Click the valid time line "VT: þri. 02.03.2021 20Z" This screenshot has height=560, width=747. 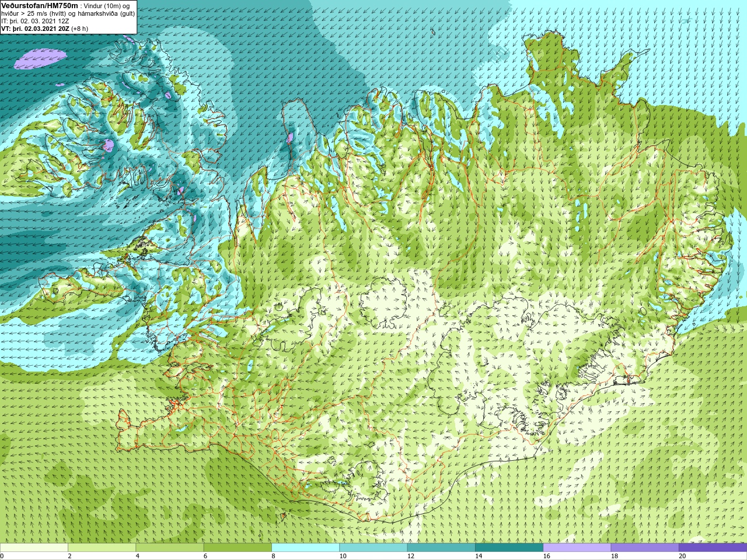pyautogui.click(x=35, y=29)
